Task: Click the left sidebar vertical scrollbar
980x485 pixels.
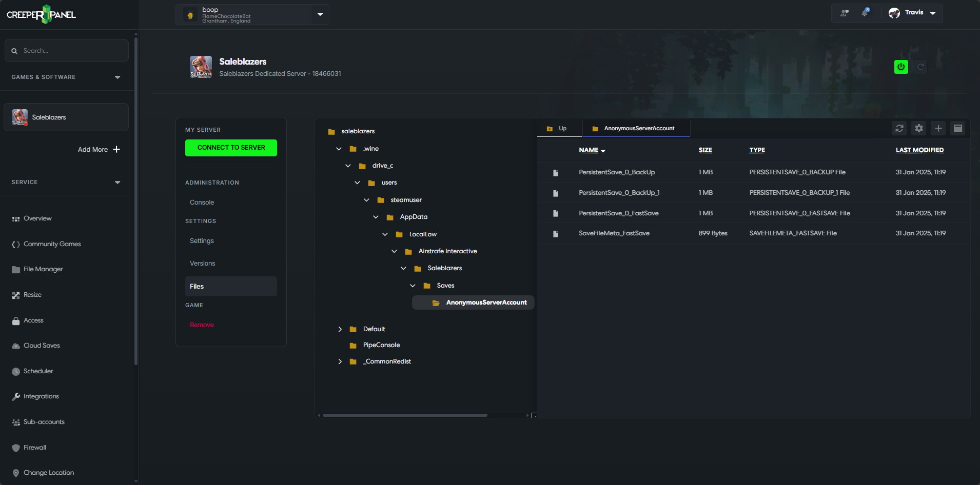Action: coord(136,200)
